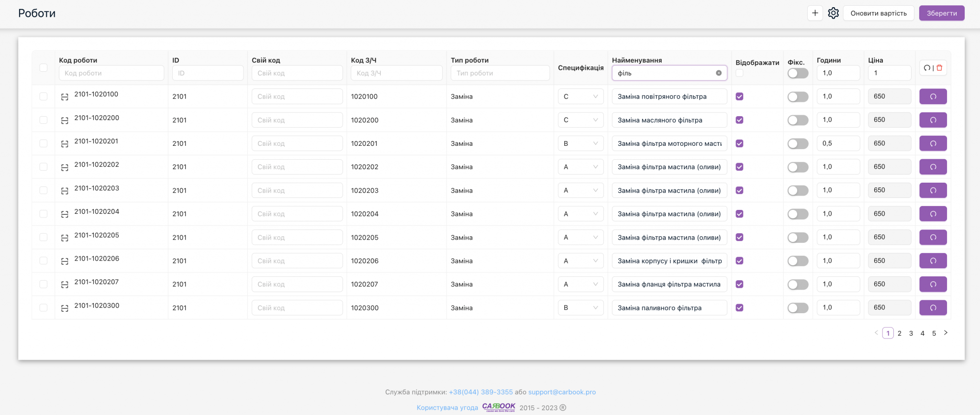Click the Оновити вартість button

coord(878,13)
